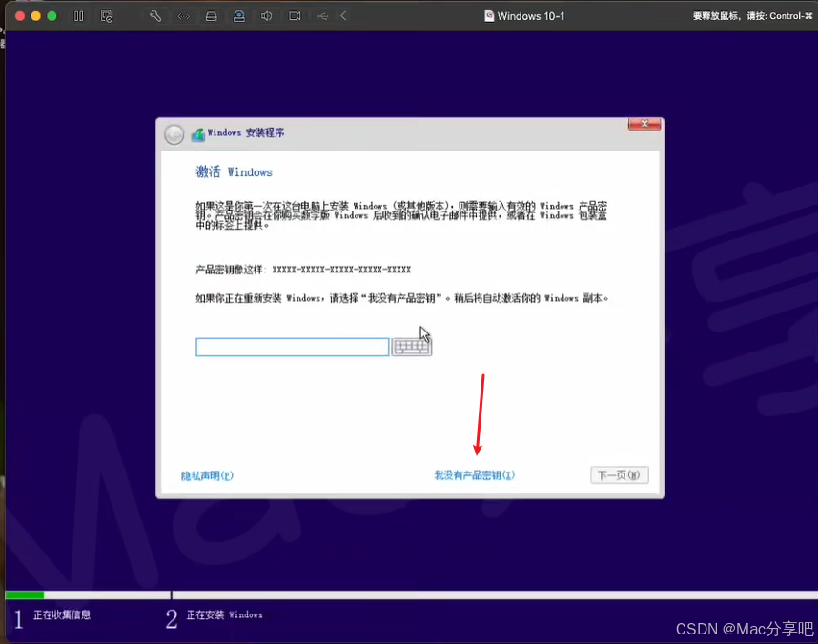The image size is (818, 644).
Task: Open the snapshot icon in the VM toolbar
Action: (107, 16)
